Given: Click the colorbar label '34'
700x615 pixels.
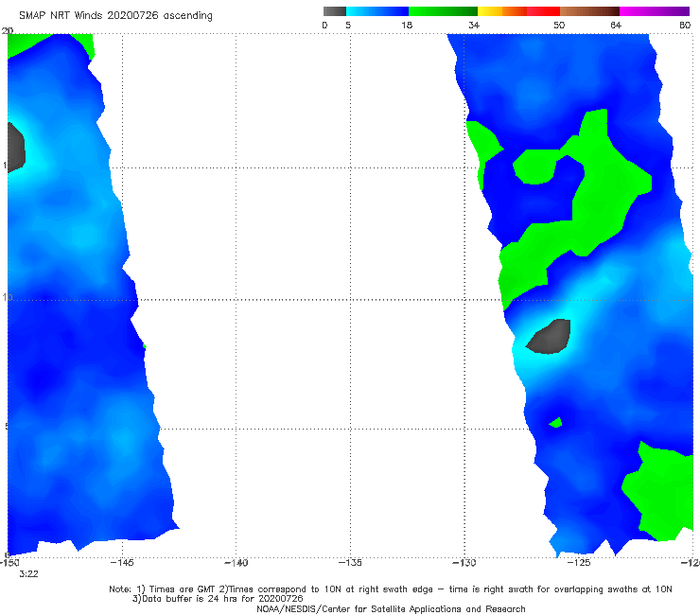Looking at the screenshot, I should (474, 25).
